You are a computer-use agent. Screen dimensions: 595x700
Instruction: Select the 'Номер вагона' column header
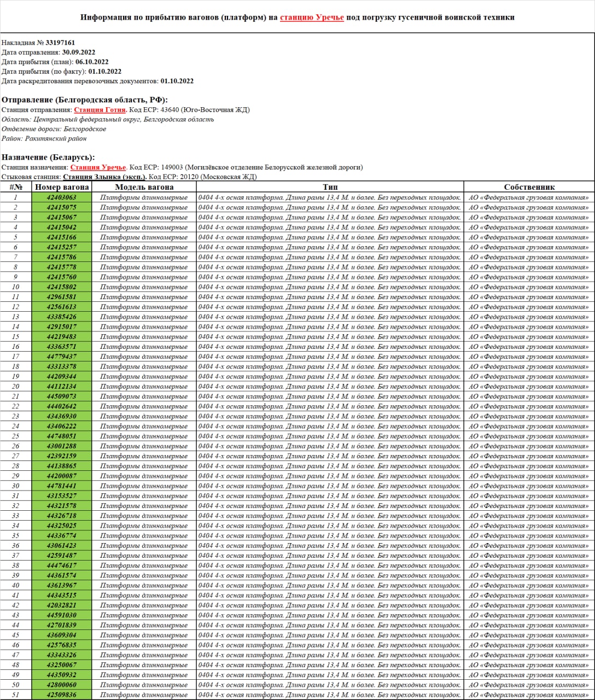[62, 187]
